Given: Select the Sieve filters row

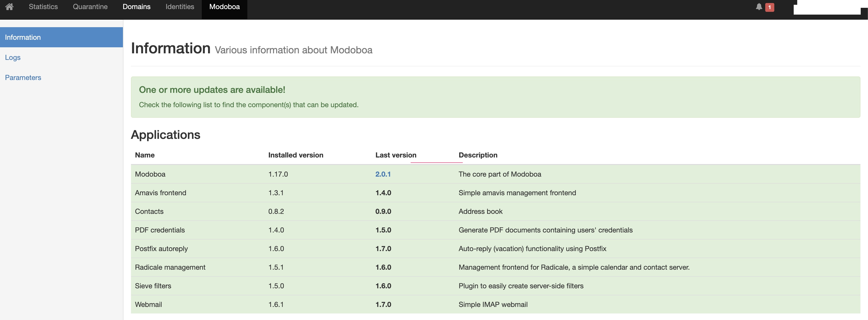Looking at the screenshot, I should coord(153,286).
